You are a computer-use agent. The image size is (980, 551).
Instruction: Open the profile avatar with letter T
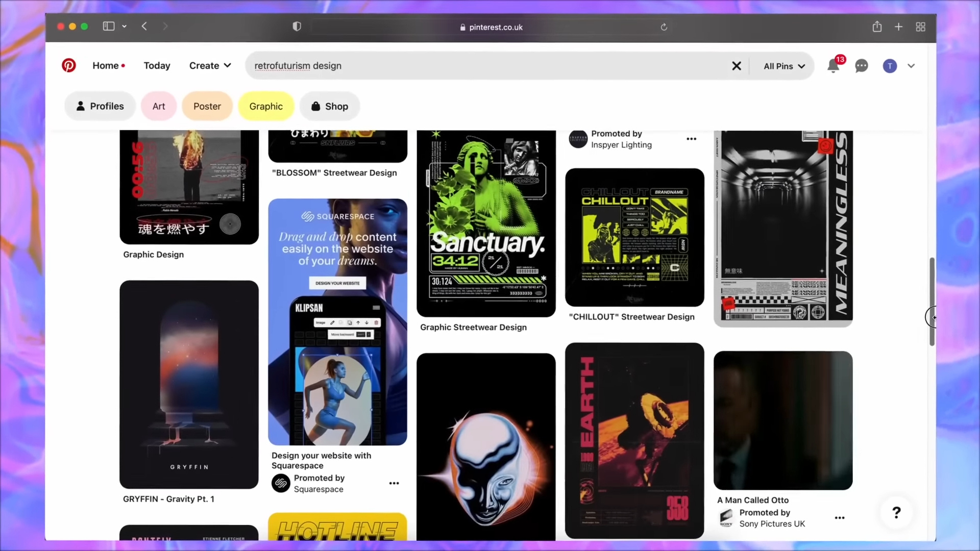click(x=890, y=66)
